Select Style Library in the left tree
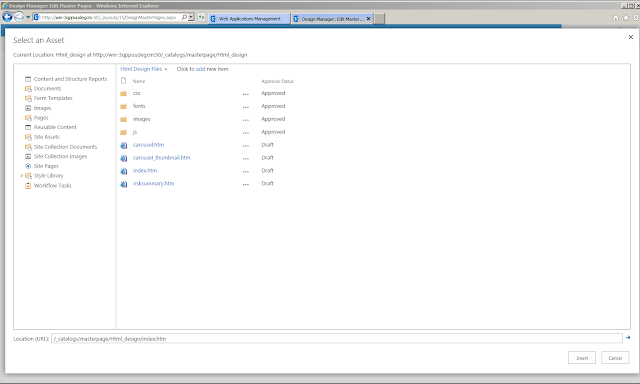Viewport: 640px width, 384px height. point(49,176)
